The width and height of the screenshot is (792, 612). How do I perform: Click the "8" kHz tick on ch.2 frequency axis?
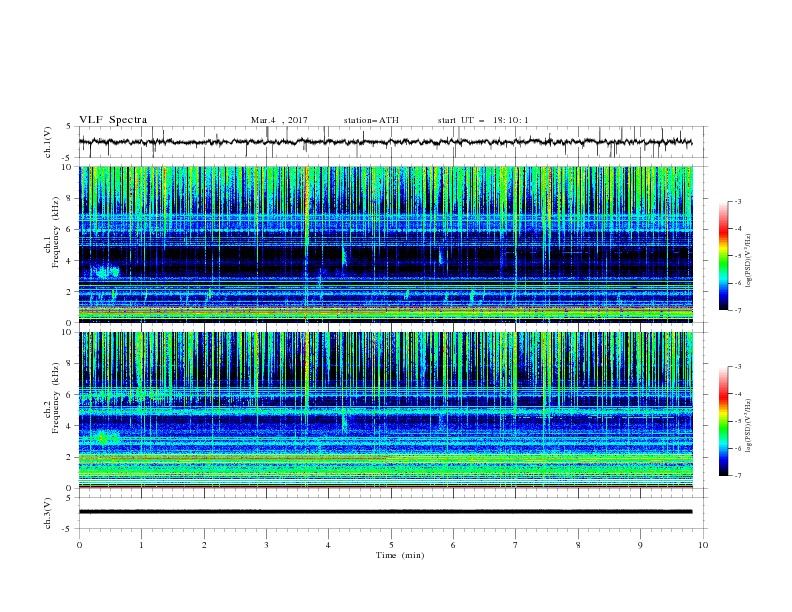click(x=69, y=364)
